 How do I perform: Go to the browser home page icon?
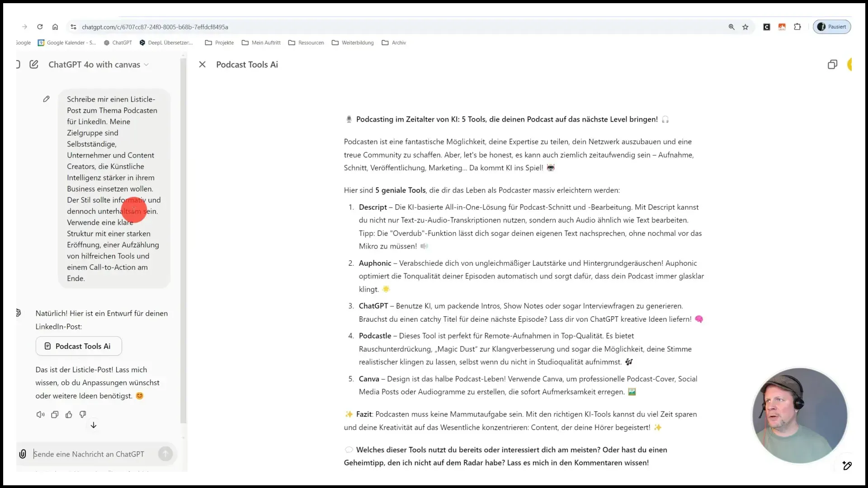tap(55, 27)
